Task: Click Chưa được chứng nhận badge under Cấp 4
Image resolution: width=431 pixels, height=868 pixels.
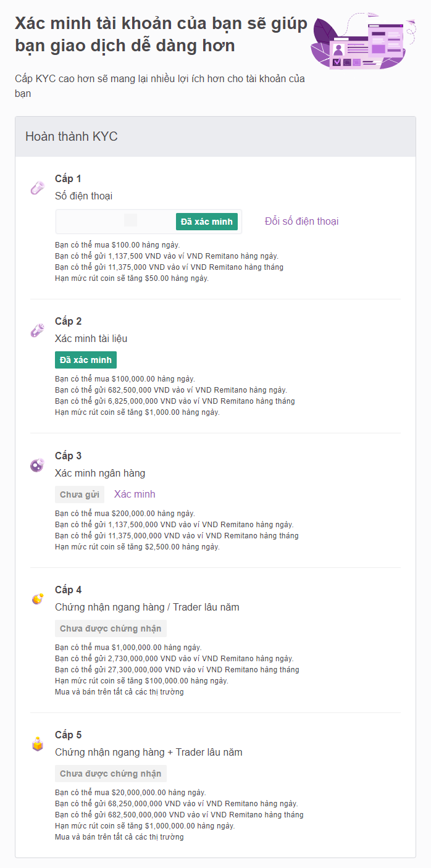Action: (111, 628)
